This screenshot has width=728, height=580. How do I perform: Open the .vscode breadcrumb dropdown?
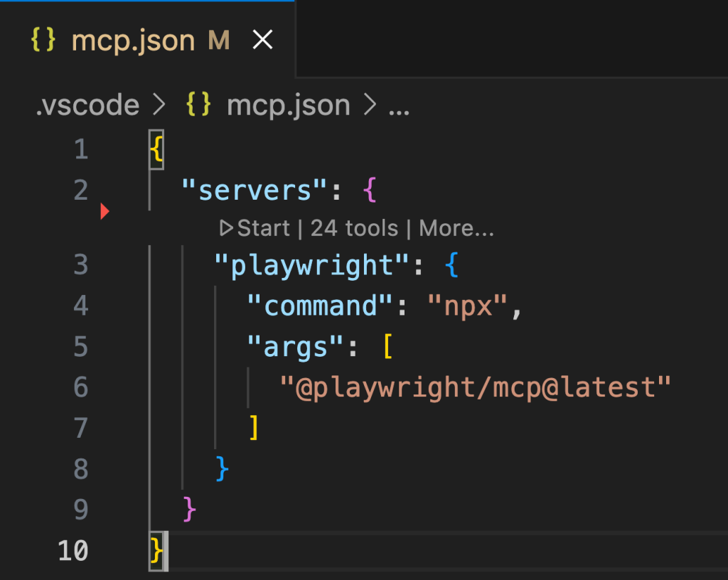[x=85, y=104]
